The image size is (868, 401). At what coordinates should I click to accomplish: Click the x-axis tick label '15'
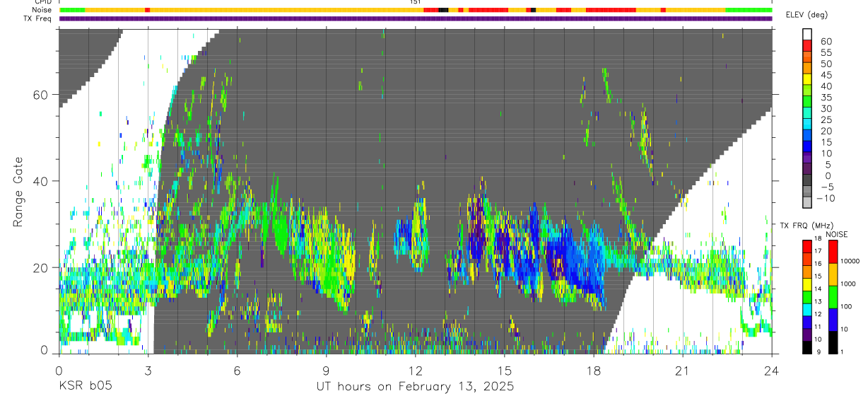click(x=504, y=371)
